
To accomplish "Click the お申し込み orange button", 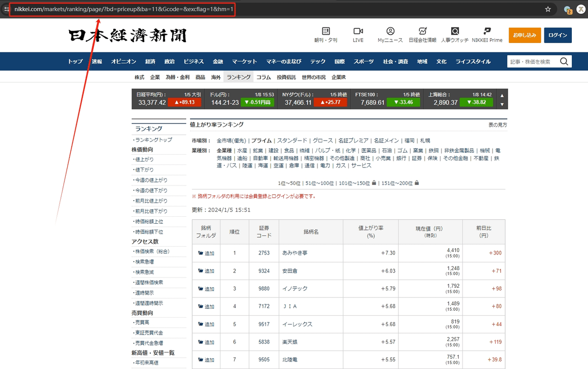I will [525, 35].
